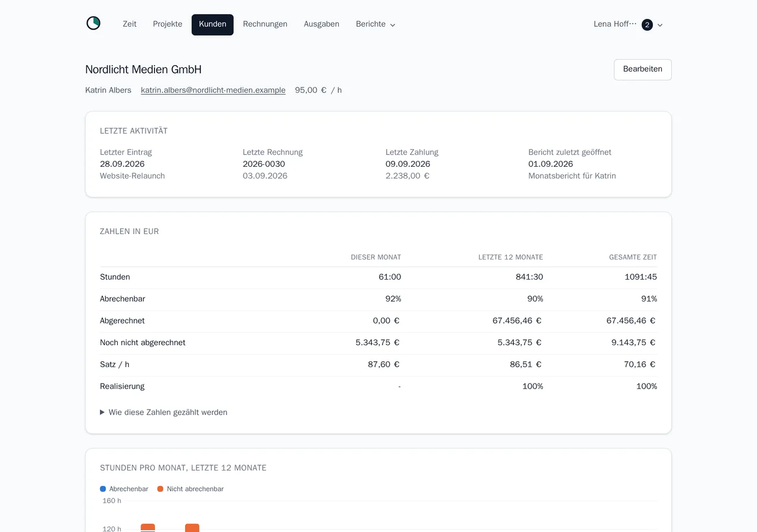
Task: Click the blue Abrechenbar legend swatch
Action: (x=103, y=489)
